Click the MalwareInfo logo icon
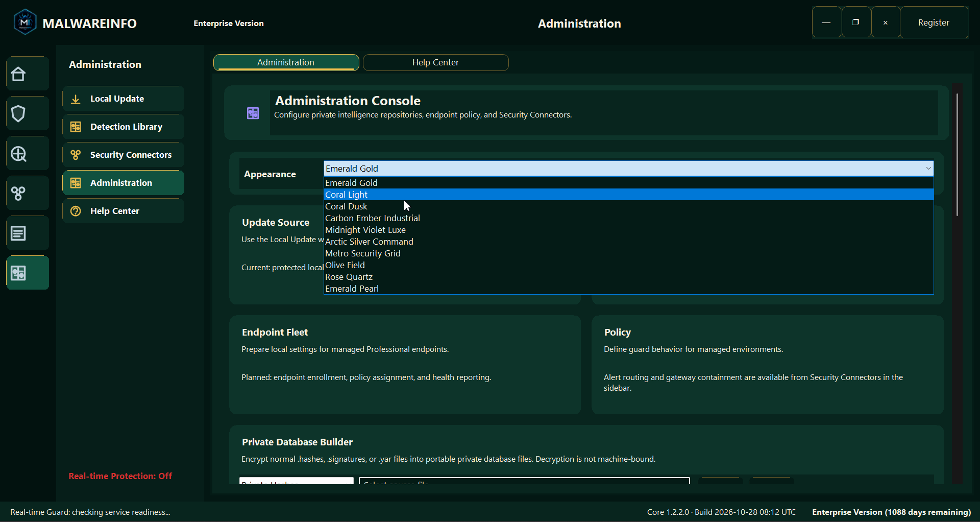This screenshot has width=980, height=522. coord(25,22)
